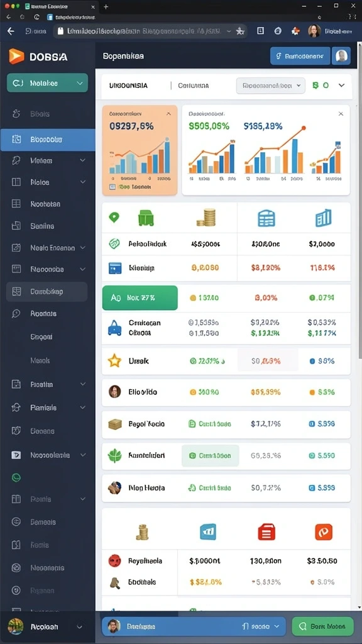Open the Combikap sidebar menu item
This screenshot has height=644, width=362.
click(x=47, y=292)
